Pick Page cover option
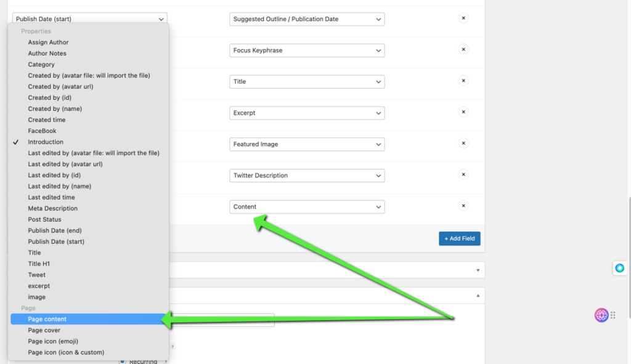Viewport: 631px width, 364px height. [44, 330]
